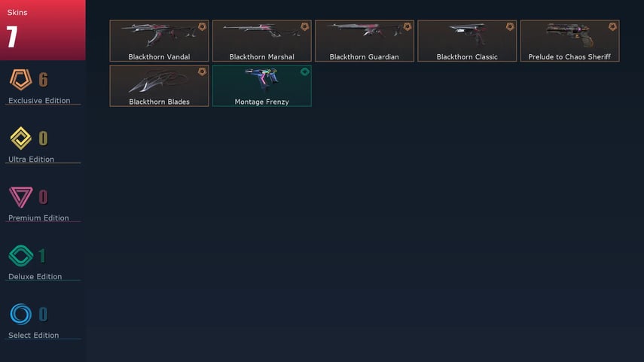
Task: Select the Montage Frenzy skin card
Action: pos(261,86)
